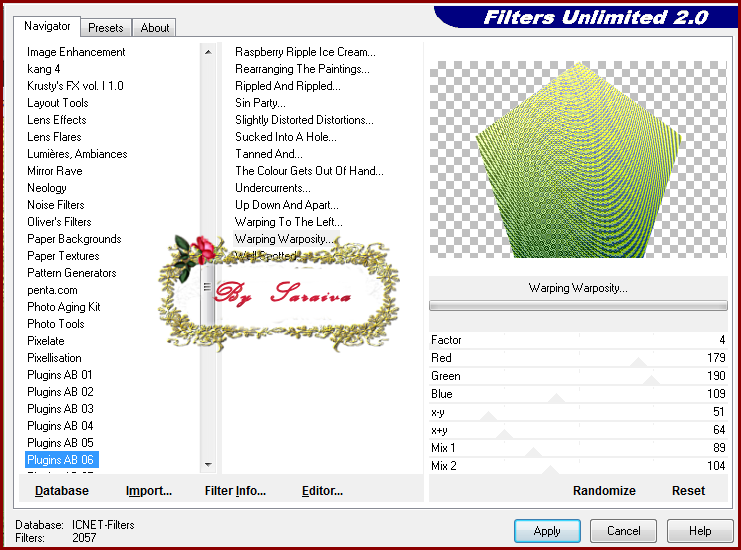
Task: Choose Rippled And Rippled... filter
Action: (x=288, y=86)
